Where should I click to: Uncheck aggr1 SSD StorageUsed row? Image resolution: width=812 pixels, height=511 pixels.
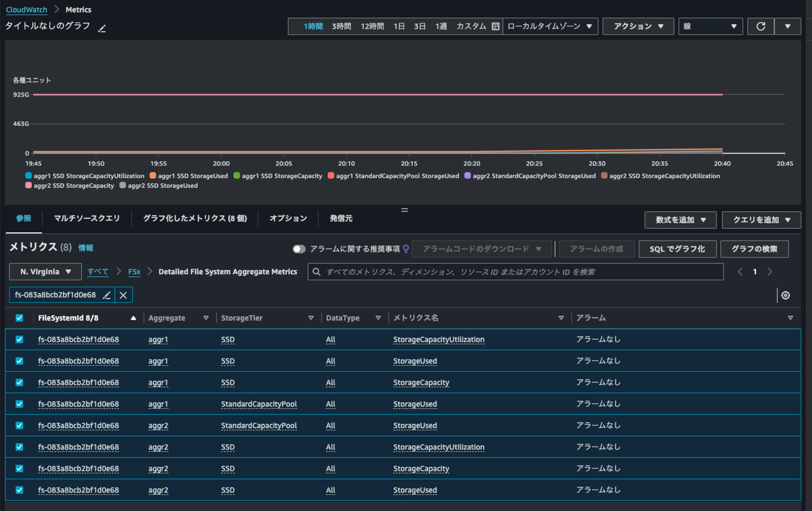tap(19, 361)
